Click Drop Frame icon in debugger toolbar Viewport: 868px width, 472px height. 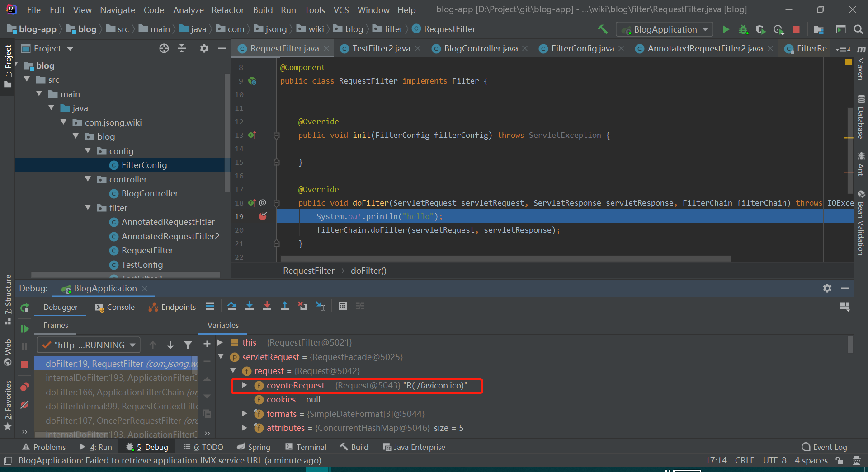pos(302,306)
